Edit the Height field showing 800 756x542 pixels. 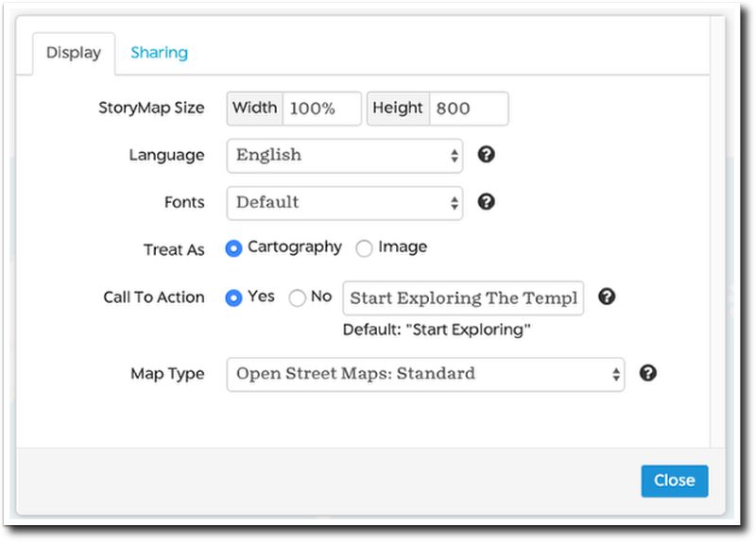coord(469,109)
